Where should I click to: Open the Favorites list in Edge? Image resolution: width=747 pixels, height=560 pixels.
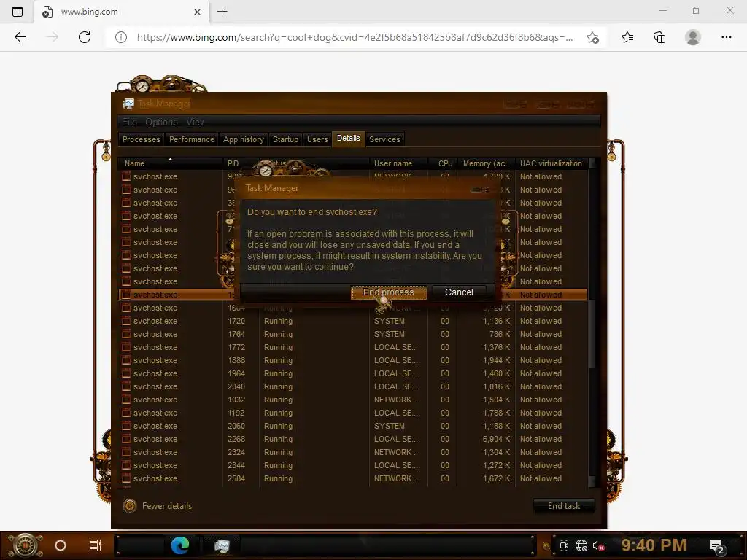coord(627,37)
